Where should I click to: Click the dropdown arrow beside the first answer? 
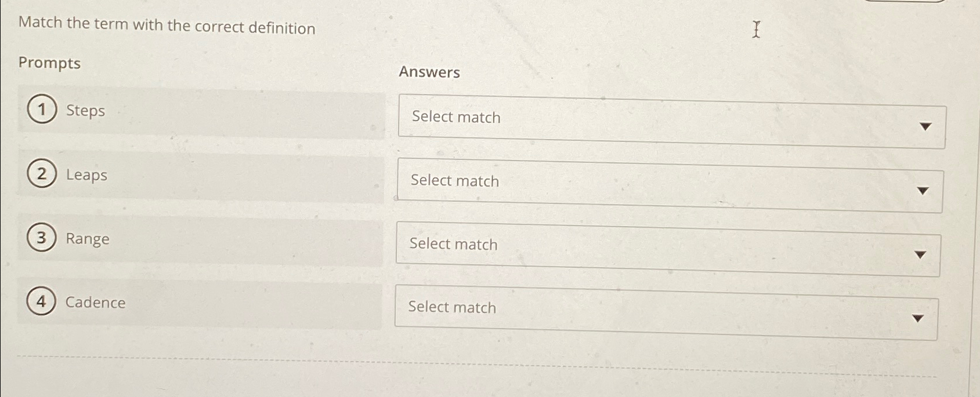pos(926,126)
